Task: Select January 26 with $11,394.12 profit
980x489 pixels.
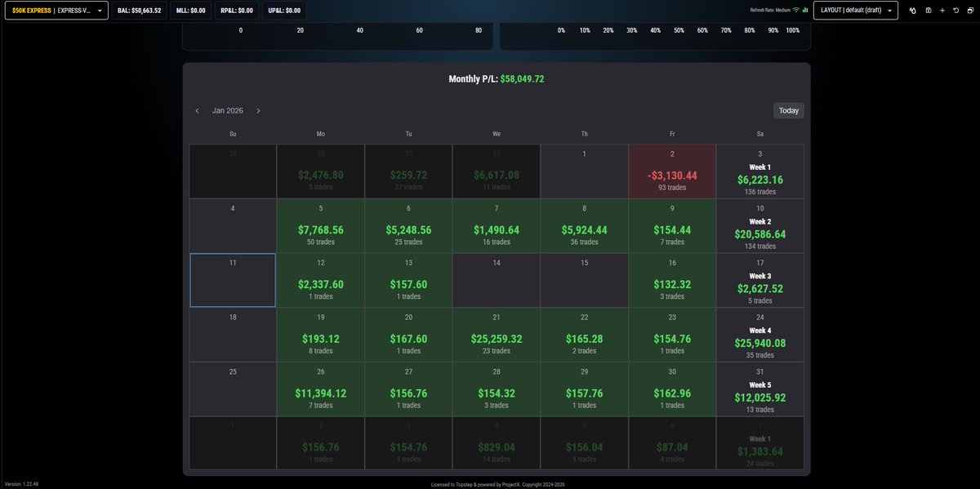Action: click(320, 388)
